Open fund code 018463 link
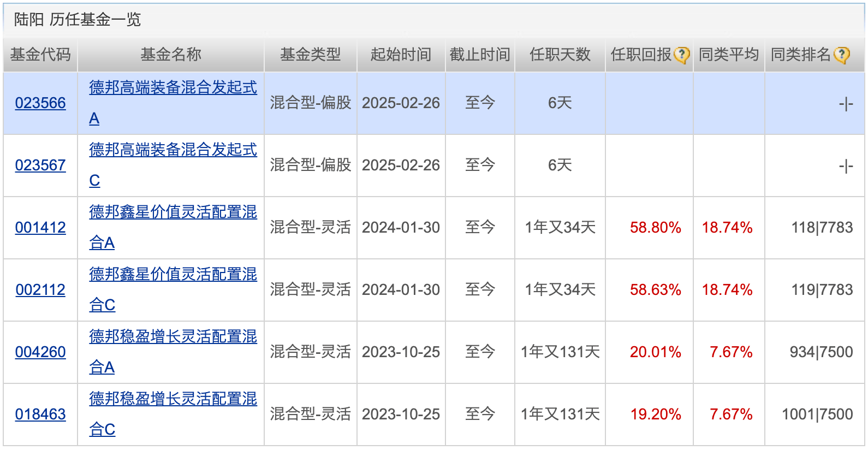The width and height of the screenshot is (868, 450). pyautogui.click(x=40, y=414)
